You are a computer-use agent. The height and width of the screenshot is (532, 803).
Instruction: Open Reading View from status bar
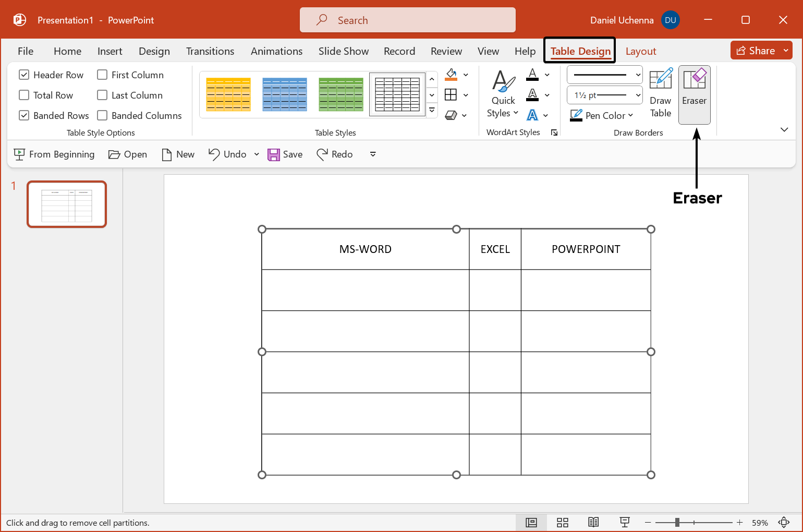coord(593,523)
